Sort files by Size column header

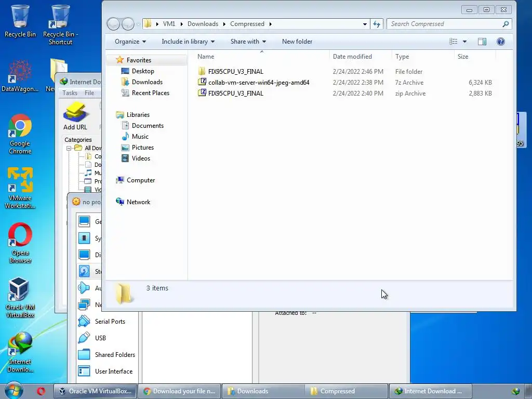(x=475, y=56)
